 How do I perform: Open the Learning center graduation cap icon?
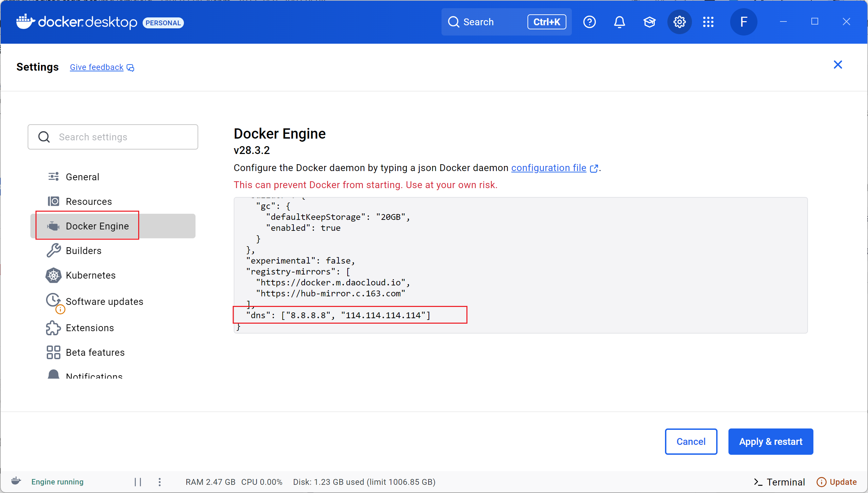point(649,22)
